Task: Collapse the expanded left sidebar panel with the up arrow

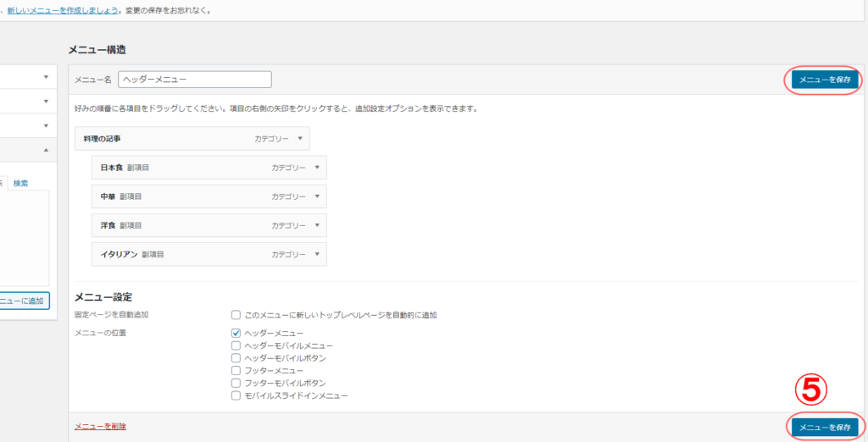Action: 46,150
